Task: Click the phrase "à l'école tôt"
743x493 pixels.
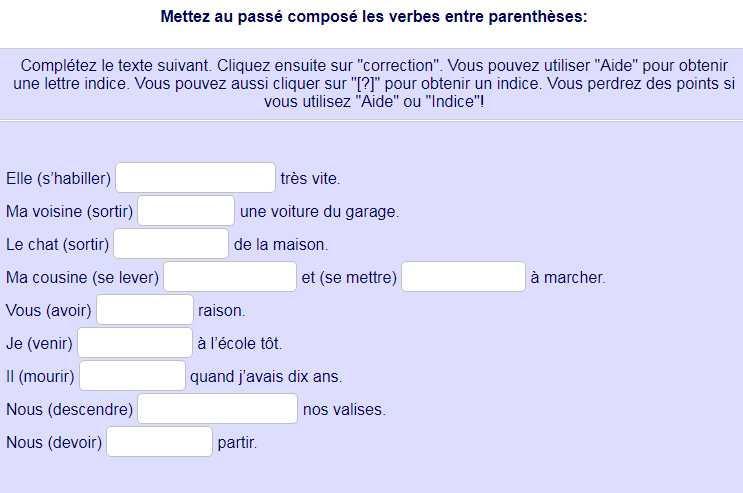Action: [240, 343]
